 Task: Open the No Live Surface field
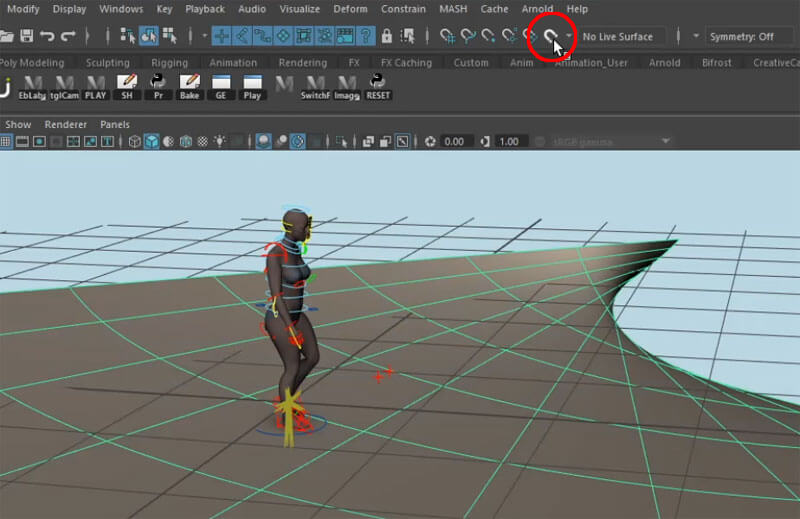coord(617,36)
